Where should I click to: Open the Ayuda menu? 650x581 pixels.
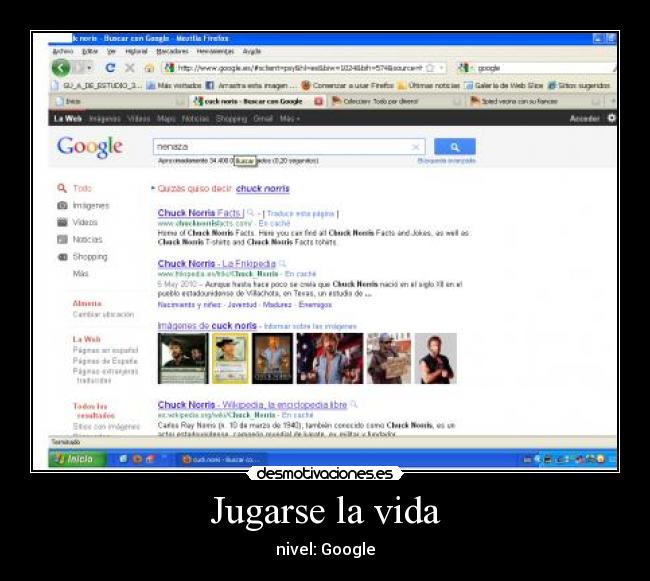[252, 51]
